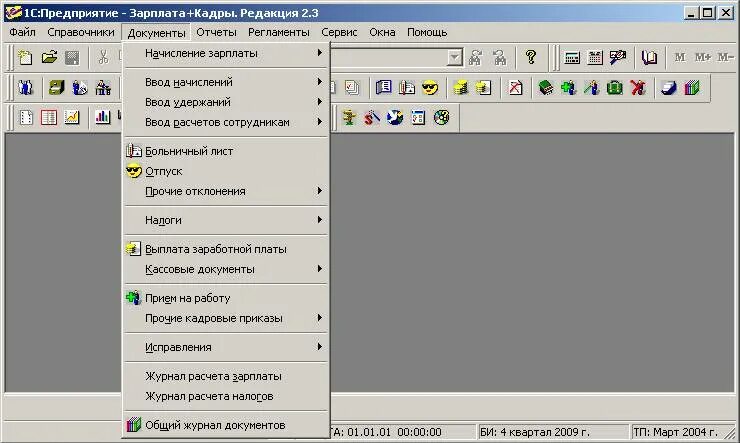Click the colorful bar chart icon
This screenshot has height=443, width=740.
tap(102, 117)
